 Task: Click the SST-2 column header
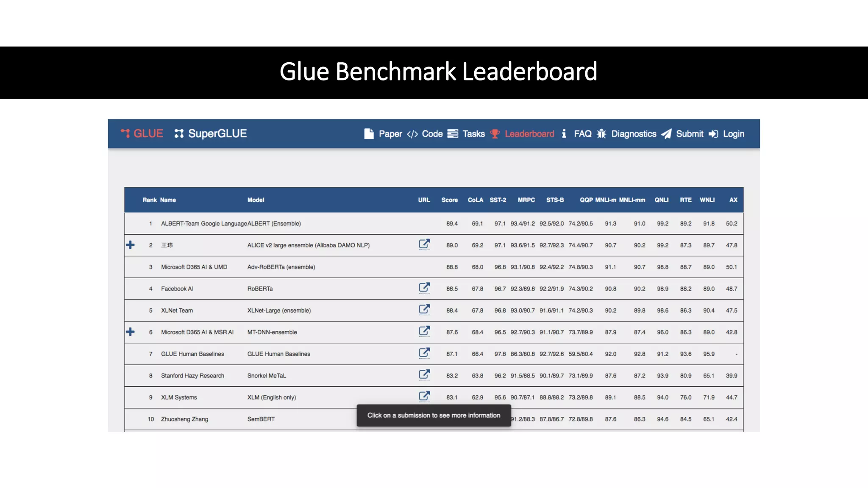coord(498,200)
